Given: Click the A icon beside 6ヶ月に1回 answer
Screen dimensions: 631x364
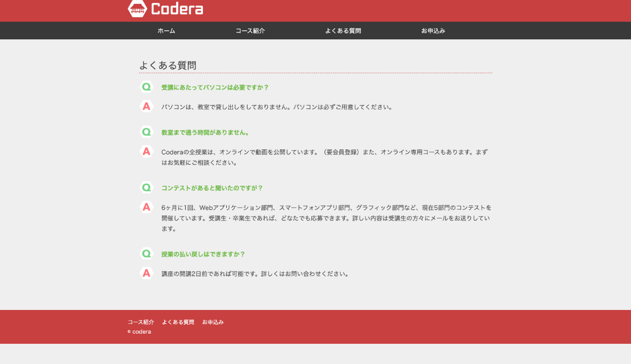Looking at the screenshot, I should [x=146, y=207].
